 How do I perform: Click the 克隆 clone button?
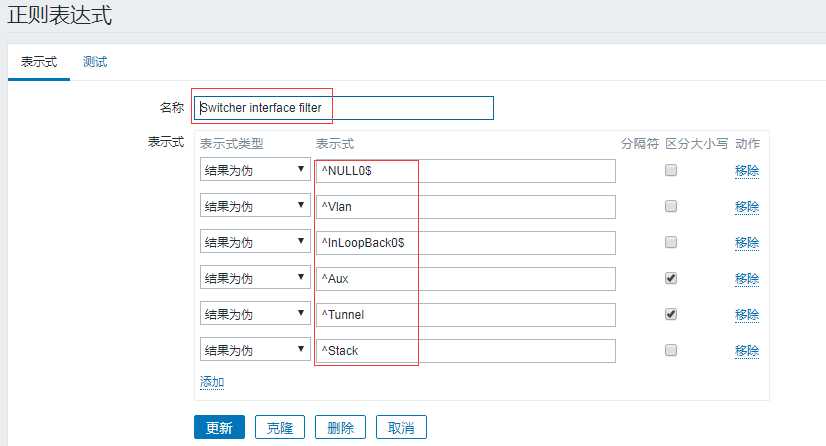[x=280, y=427]
